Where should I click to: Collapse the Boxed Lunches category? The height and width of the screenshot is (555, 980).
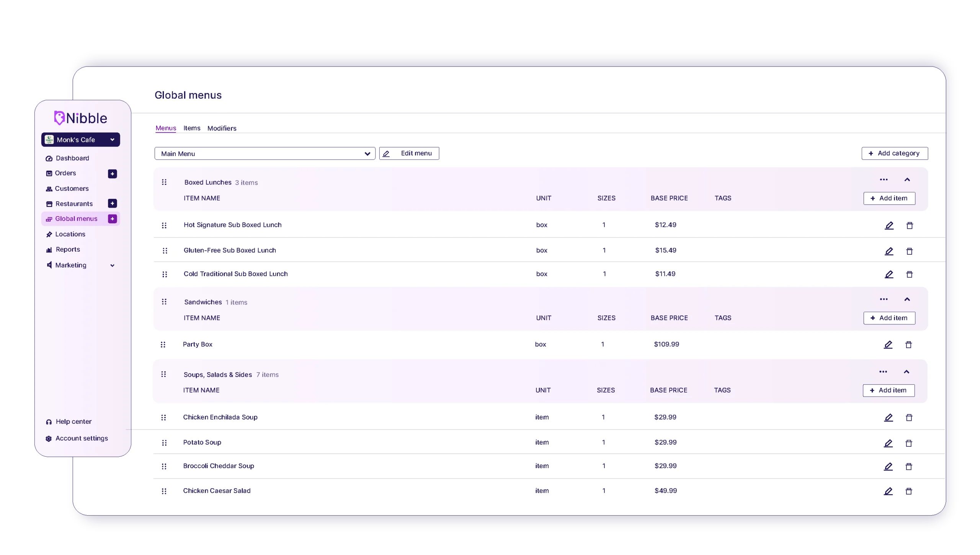click(907, 179)
